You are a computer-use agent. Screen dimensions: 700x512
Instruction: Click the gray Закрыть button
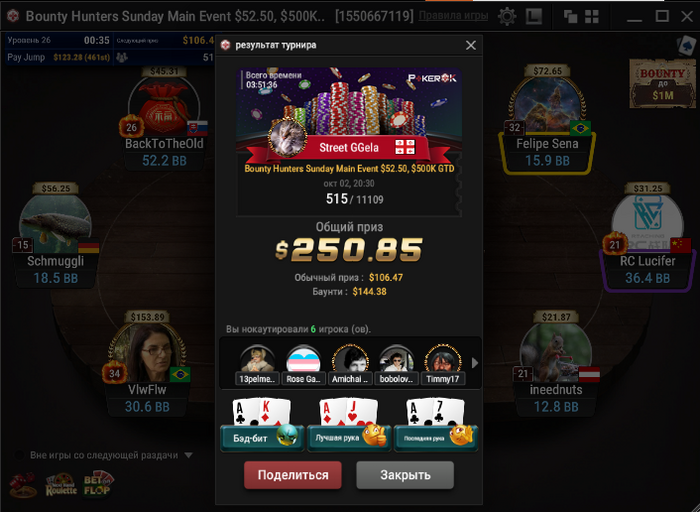pos(405,475)
